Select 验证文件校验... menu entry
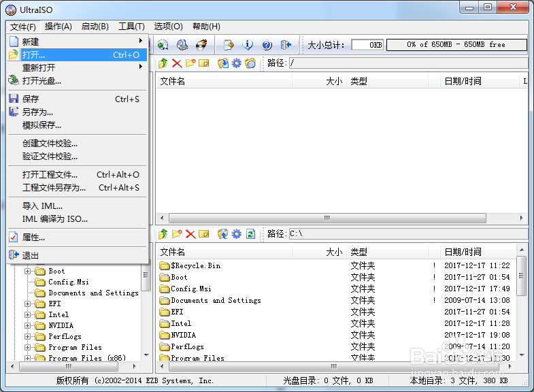The height and width of the screenshot is (392, 534). (x=78, y=157)
